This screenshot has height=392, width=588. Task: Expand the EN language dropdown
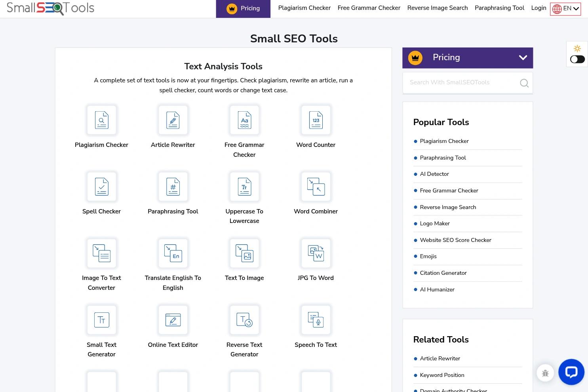[x=565, y=9]
